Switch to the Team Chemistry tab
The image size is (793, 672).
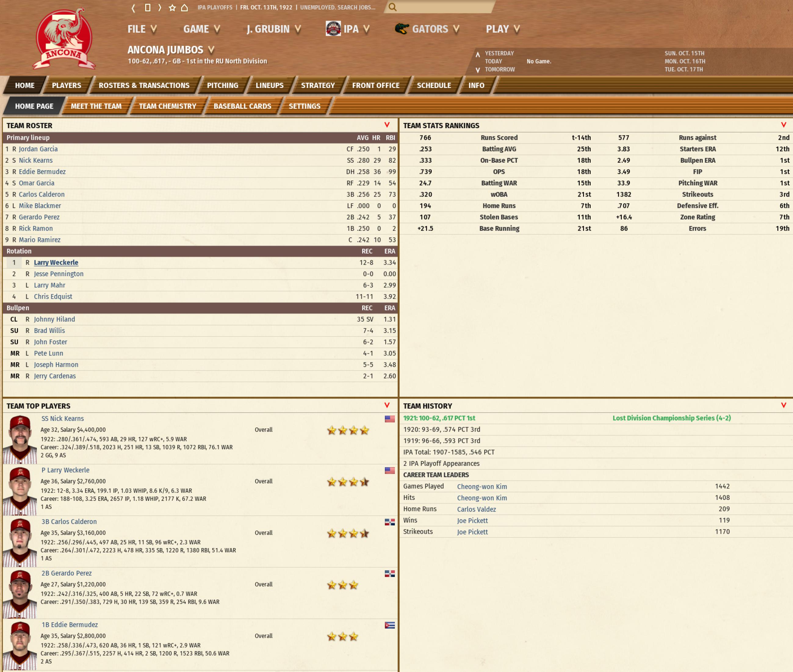[x=167, y=106]
